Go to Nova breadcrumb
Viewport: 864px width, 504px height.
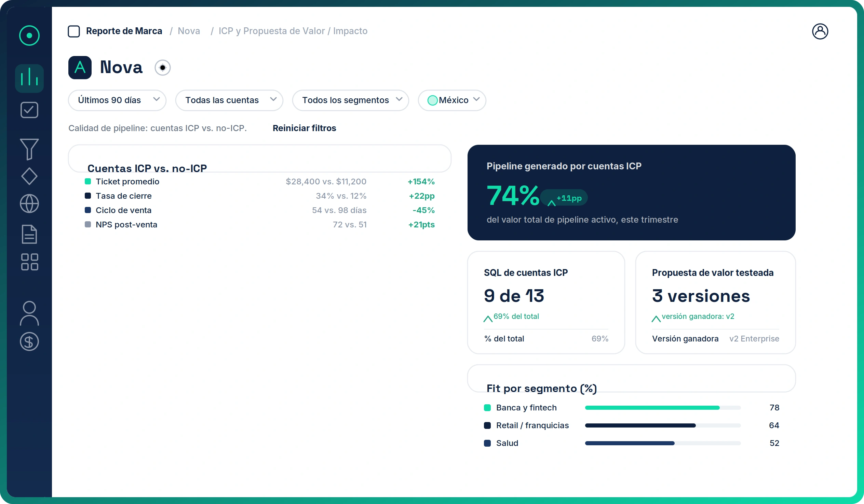(x=189, y=31)
